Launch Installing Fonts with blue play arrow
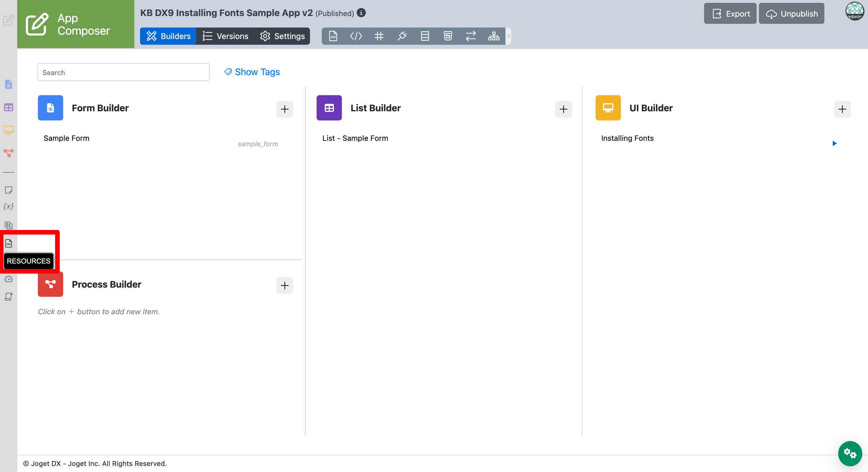868x472 pixels. (835, 143)
